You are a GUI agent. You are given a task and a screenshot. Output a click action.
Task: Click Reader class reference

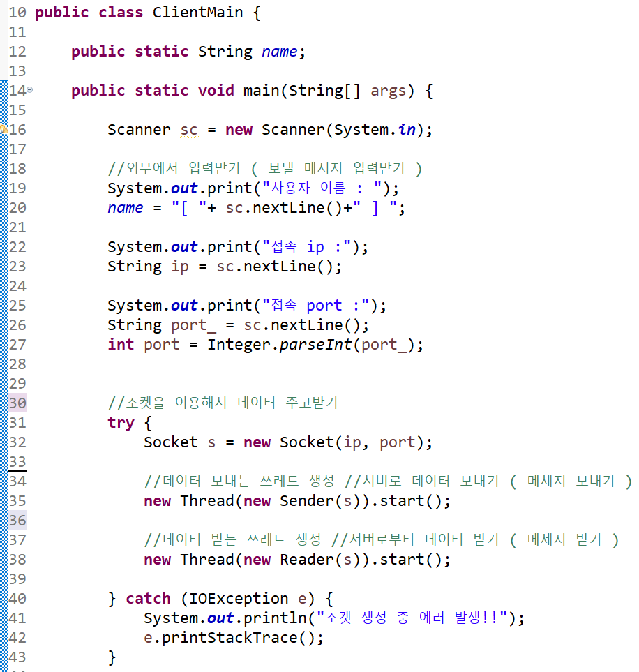point(306,560)
